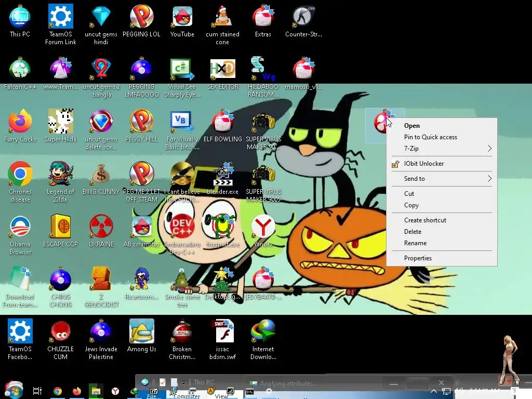The image size is (532, 399).
Task: Open the YouTube Angry Birds icon
Action: click(182, 20)
